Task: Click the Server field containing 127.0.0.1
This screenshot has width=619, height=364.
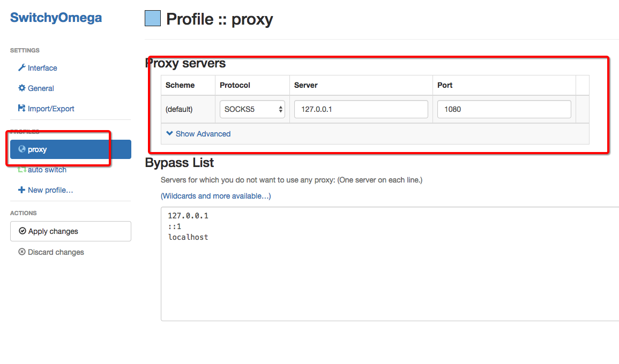Action: point(361,109)
